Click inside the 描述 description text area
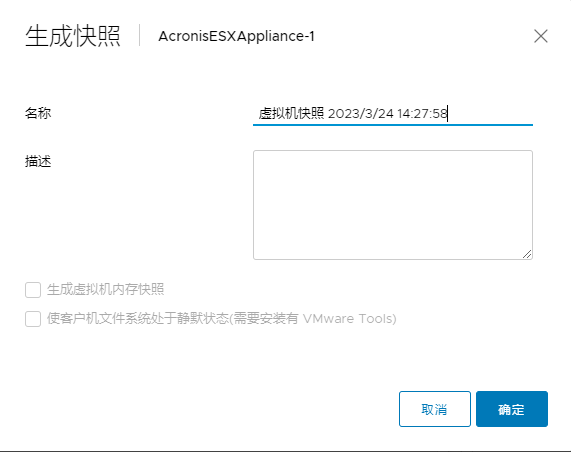 coord(393,205)
